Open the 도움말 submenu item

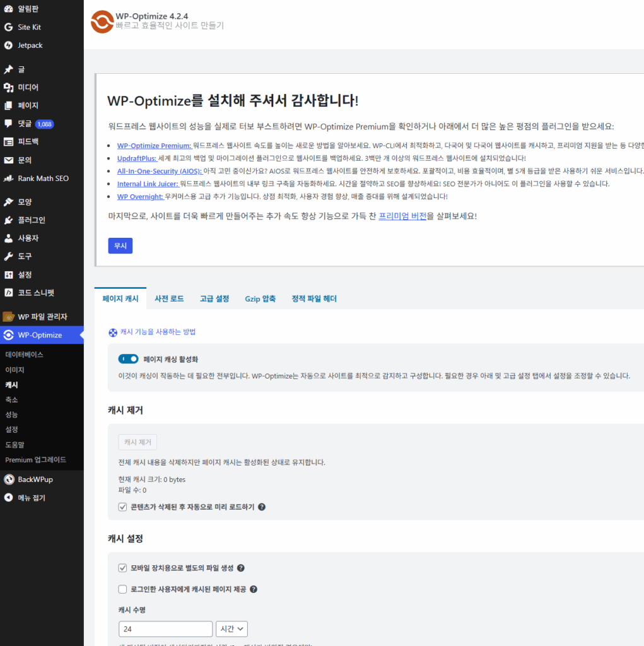[x=15, y=445]
